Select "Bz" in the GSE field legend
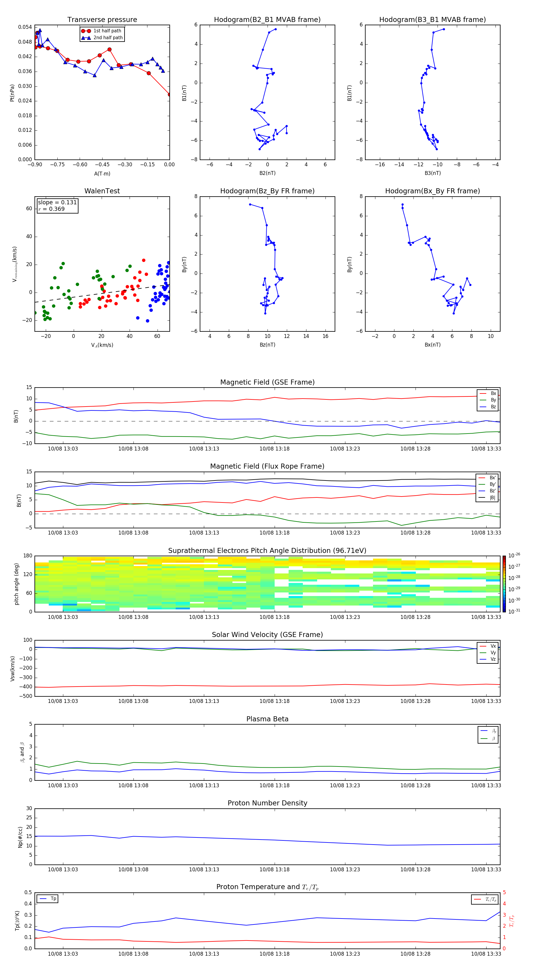The image size is (535, 980). [488, 407]
